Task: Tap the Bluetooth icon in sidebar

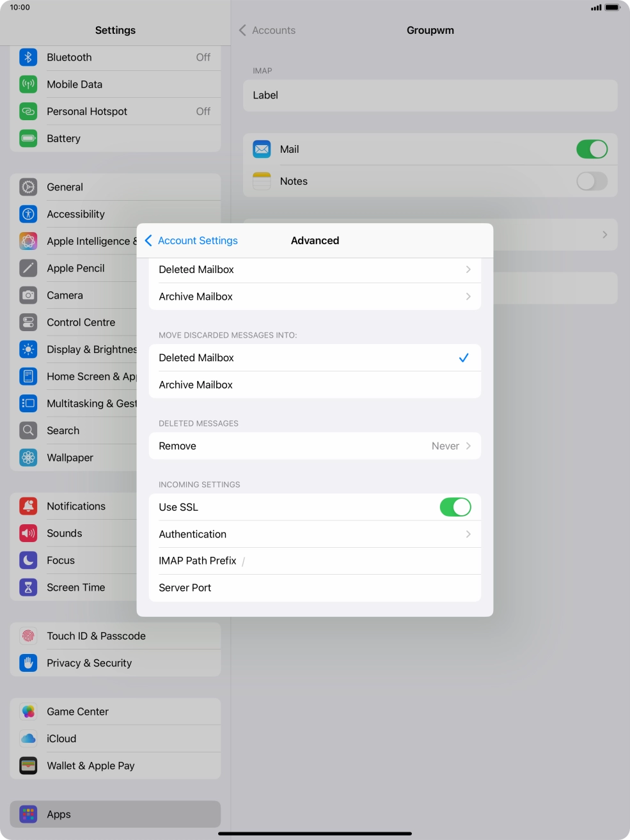Action: (28, 58)
